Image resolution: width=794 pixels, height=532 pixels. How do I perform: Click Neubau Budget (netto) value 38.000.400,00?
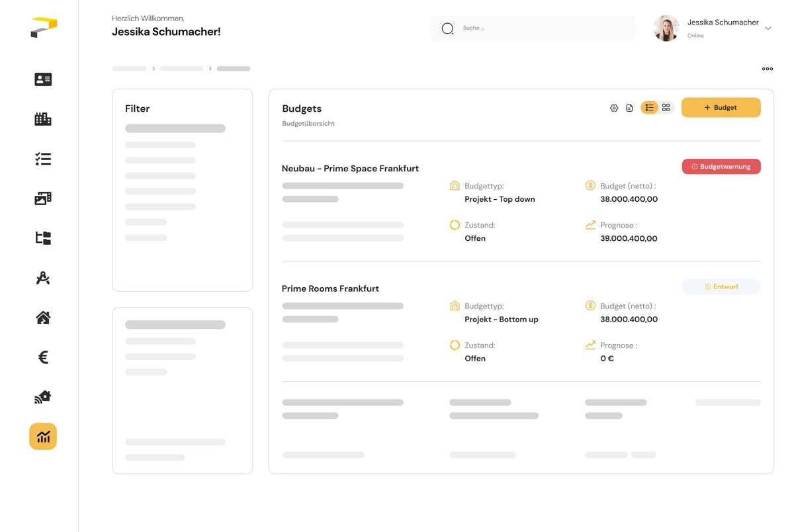629,199
